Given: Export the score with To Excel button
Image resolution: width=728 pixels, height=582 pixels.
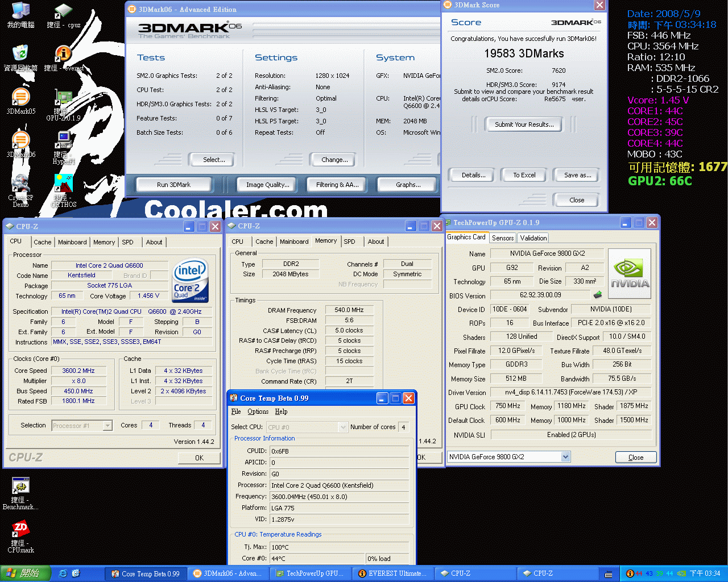Looking at the screenshot, I should tap(524, 175).
